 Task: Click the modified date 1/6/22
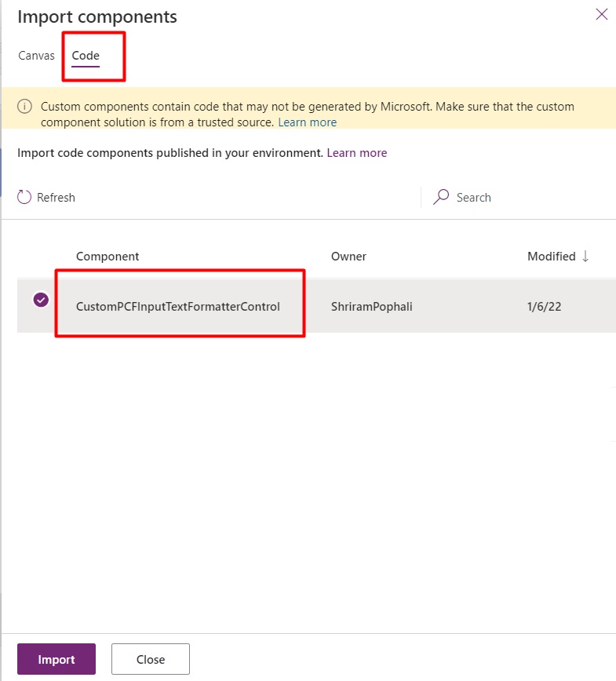click(x=544, y=307)
